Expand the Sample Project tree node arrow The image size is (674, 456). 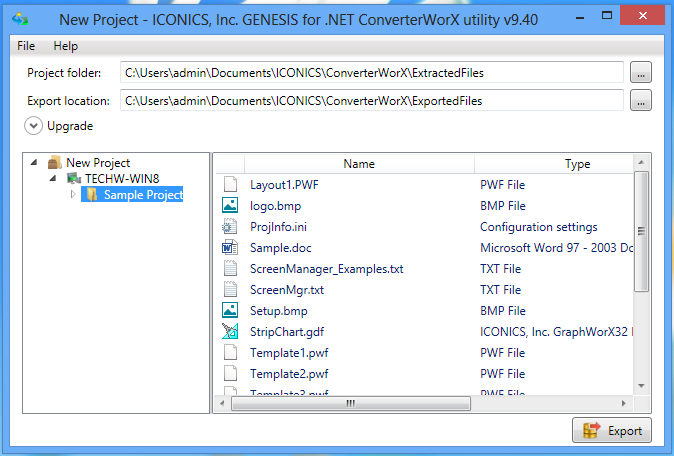[72, 195]
